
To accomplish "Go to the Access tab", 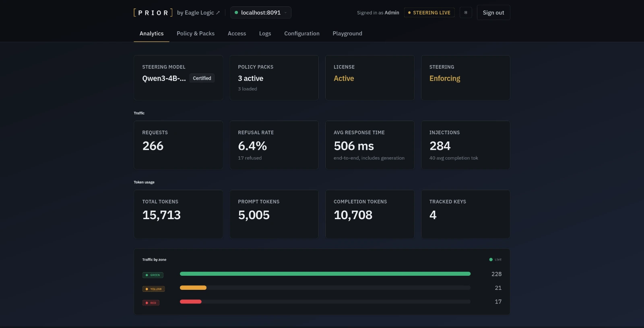I will [237, 33].
